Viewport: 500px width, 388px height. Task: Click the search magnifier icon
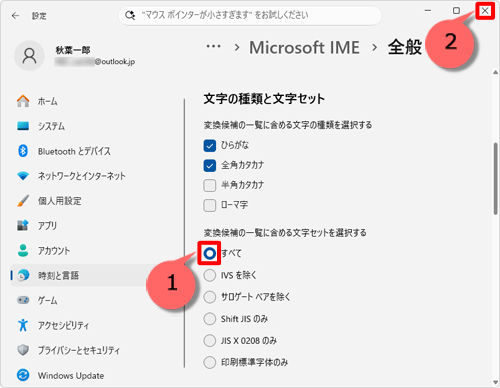(130, 15)
